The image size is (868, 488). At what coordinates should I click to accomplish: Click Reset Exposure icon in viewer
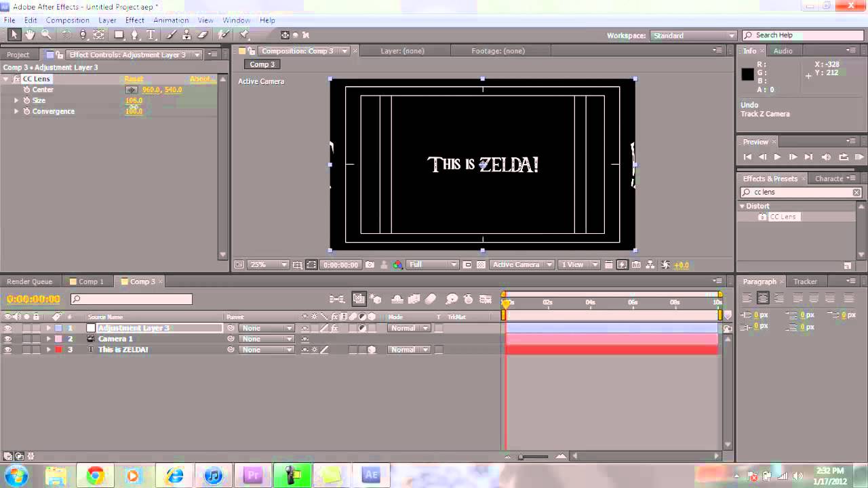(x=665, y=265)
